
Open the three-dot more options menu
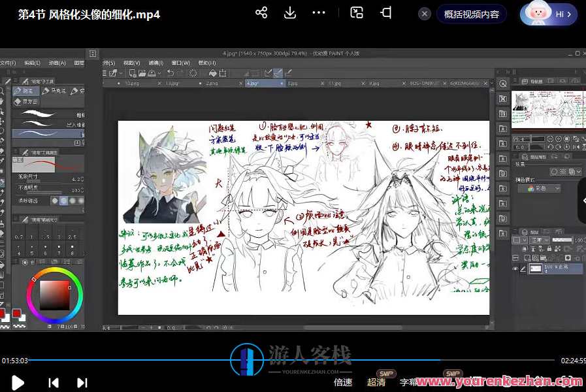(x=319, y=13)
